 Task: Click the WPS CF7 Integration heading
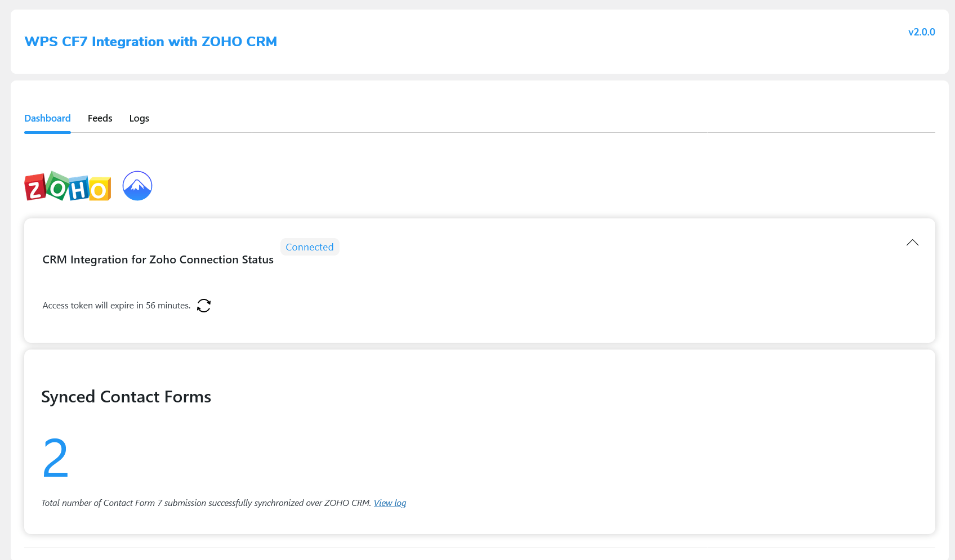click(x=150, y=42)
